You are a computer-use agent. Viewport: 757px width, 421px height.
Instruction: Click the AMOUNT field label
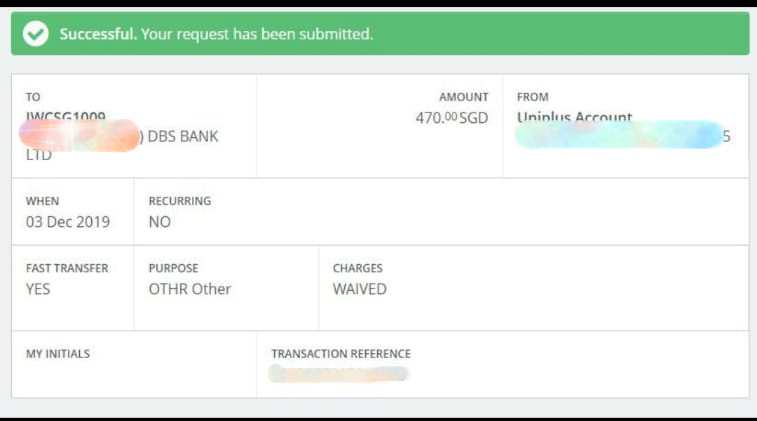click(x=464, y=97)
